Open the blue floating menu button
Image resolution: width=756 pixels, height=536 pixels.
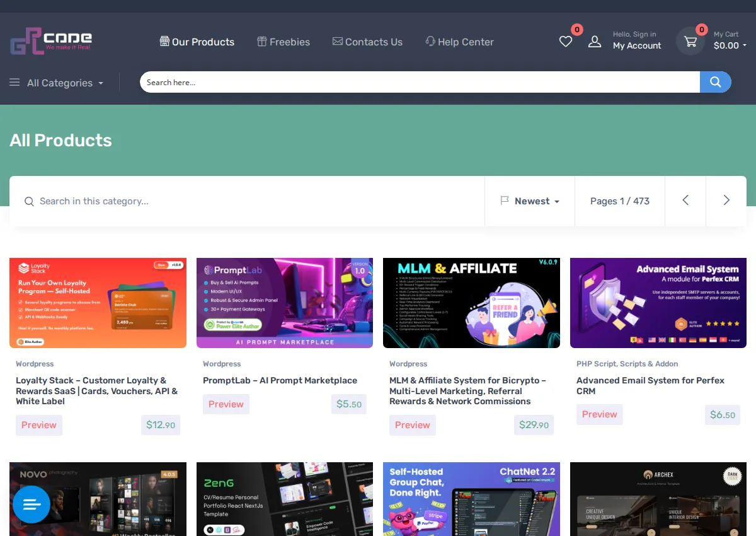31,504
